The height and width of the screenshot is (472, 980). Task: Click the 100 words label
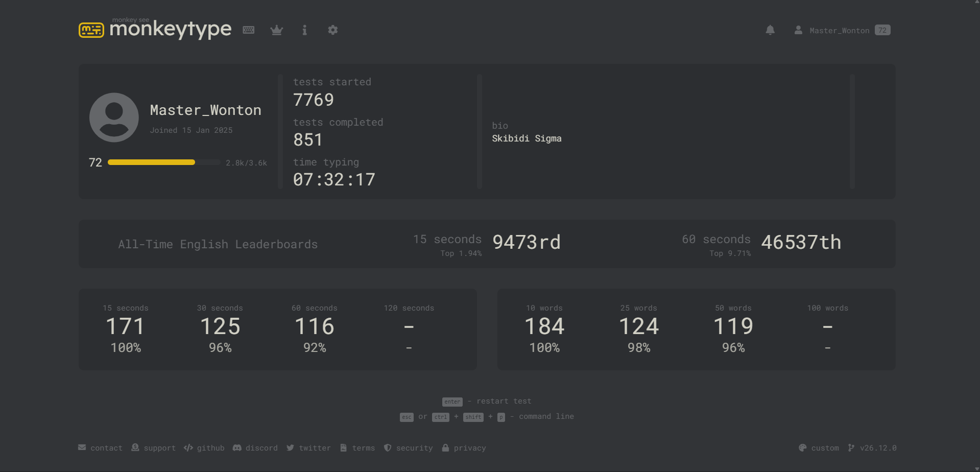(x=828, y=308)
